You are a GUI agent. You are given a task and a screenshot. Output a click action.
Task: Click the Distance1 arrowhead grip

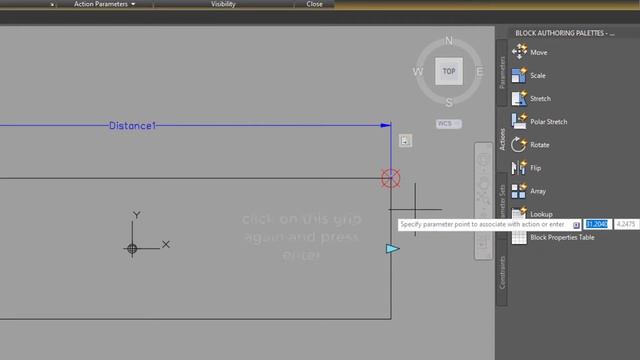point(385,125)
